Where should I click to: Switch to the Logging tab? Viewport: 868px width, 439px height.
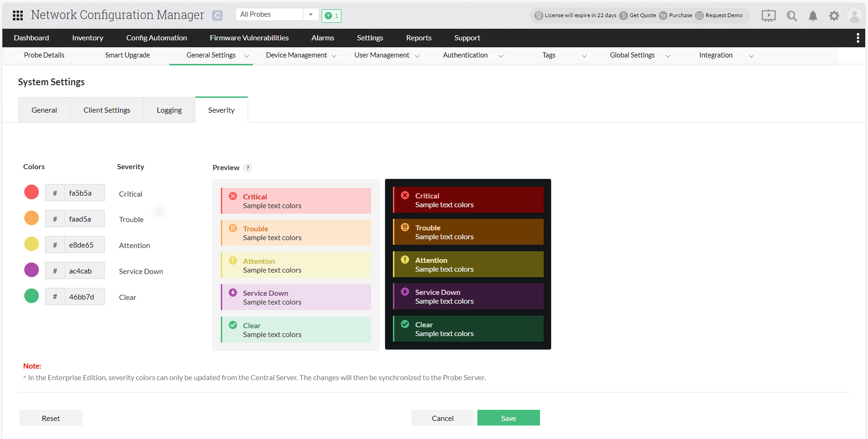coord(169,110)
